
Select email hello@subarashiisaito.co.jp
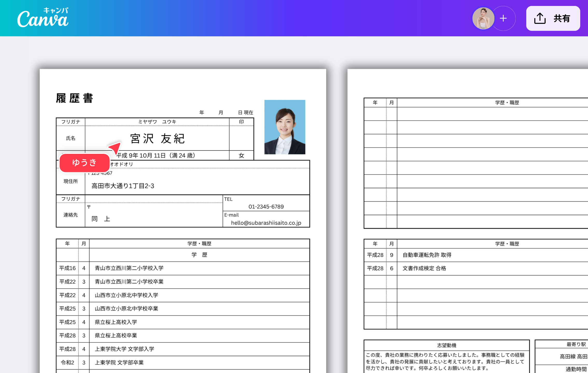266,223
